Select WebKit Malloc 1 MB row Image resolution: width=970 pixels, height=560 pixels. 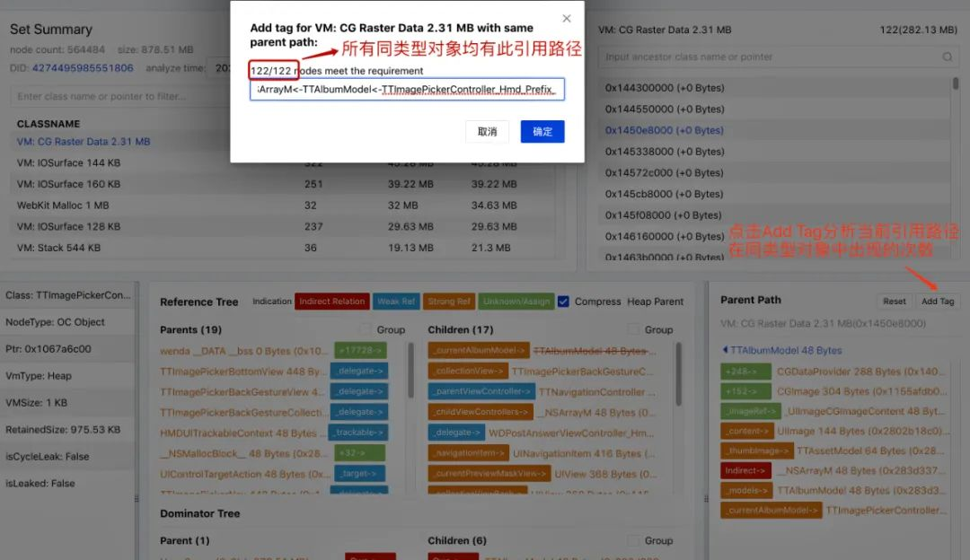coord(282,206)
